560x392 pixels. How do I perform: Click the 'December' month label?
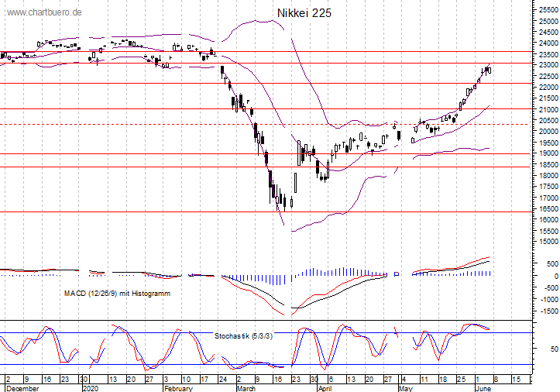[22, 388]
